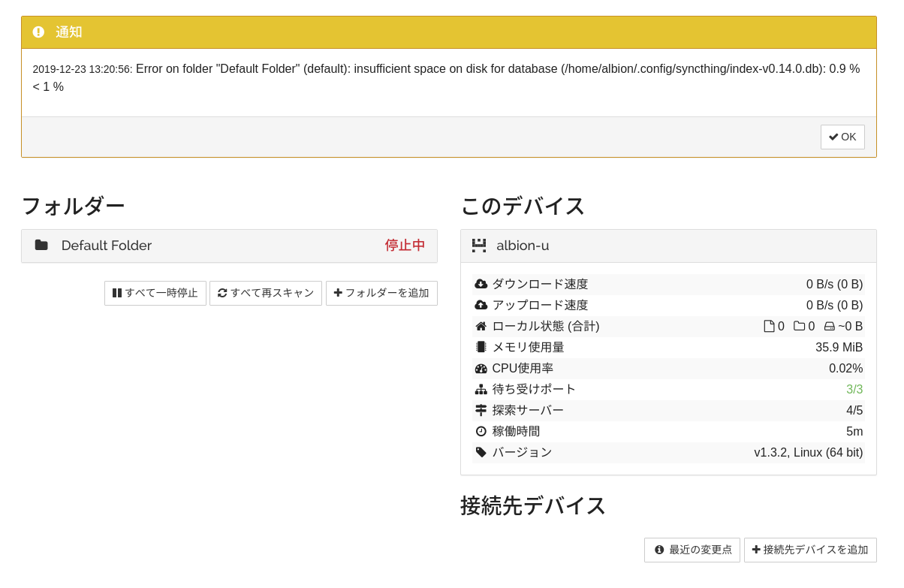Click the memory chip icon beside メモリ使用量

click(x=481, y=347)
